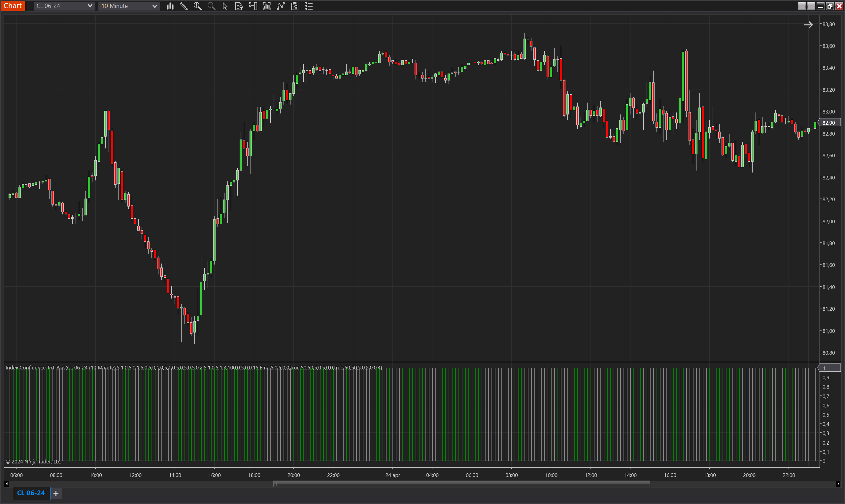Image resolution: width=845 pixels, height=504 pixels.
Task: Click the 0,1 indicator scale label
Action: (826, 452)
